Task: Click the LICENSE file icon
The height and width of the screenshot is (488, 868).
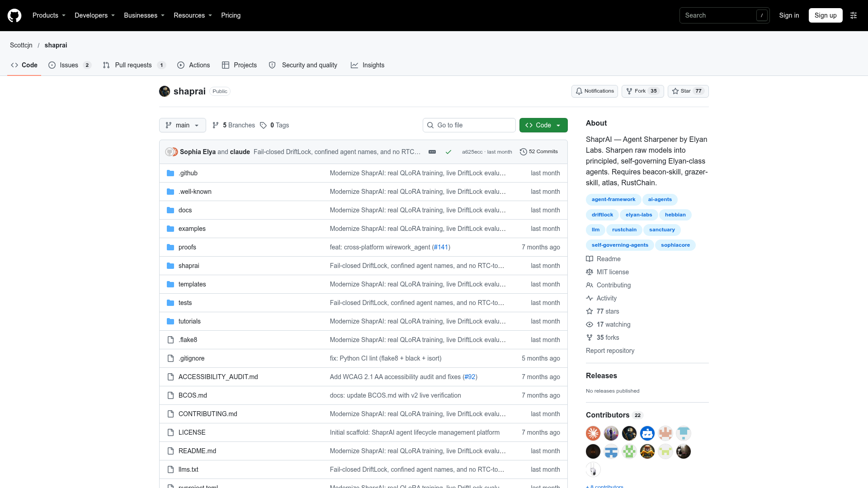Action: pos(170,432)
